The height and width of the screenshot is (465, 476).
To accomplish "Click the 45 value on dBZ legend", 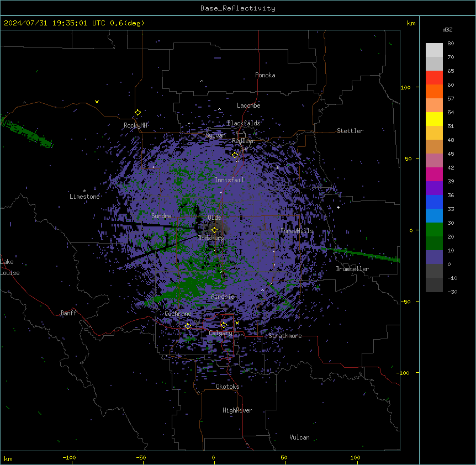I will [x=451, y=154].
